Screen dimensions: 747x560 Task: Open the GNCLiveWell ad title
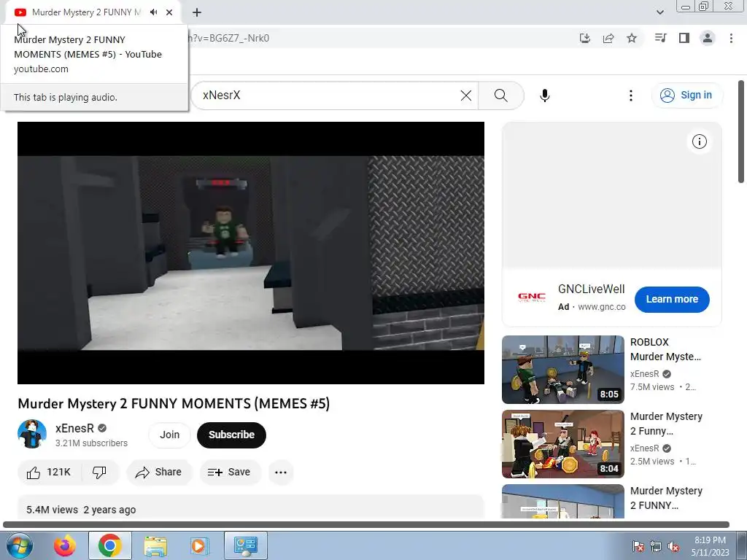591,289
